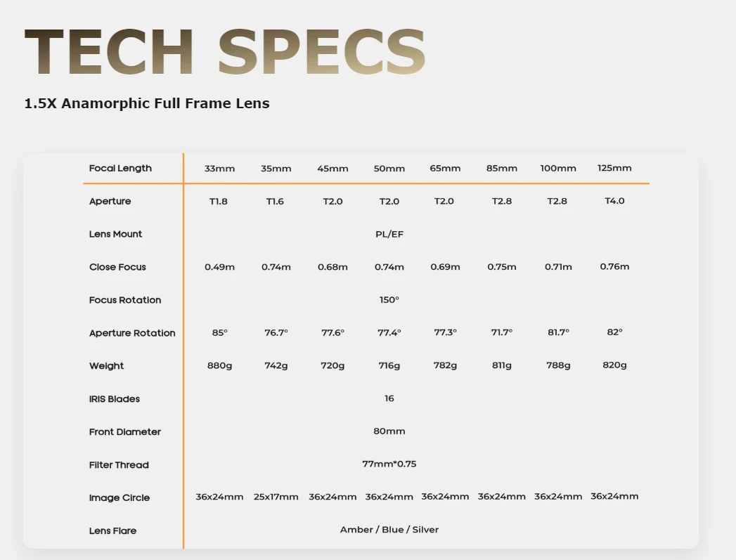Select the Amber / Blue / Silver flare text
Screen dimensions: 736x560
389,530
